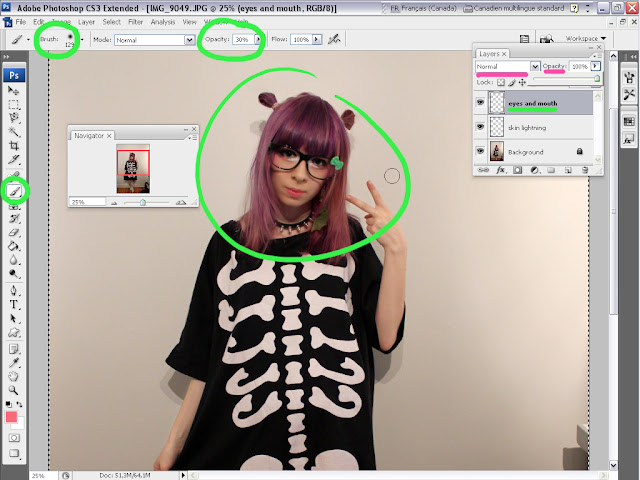Open the Layers panel menu
Viewport: 640px width, 480px height.
[598, 56]
